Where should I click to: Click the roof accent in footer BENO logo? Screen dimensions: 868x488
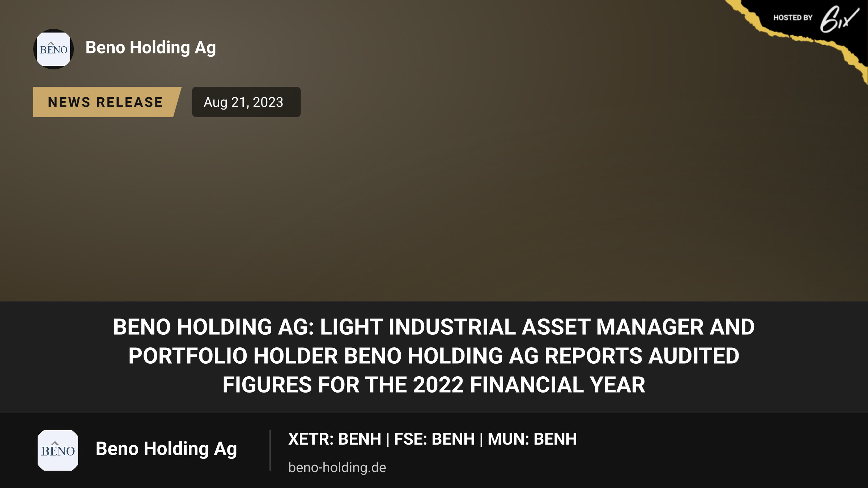pos(55,443)
